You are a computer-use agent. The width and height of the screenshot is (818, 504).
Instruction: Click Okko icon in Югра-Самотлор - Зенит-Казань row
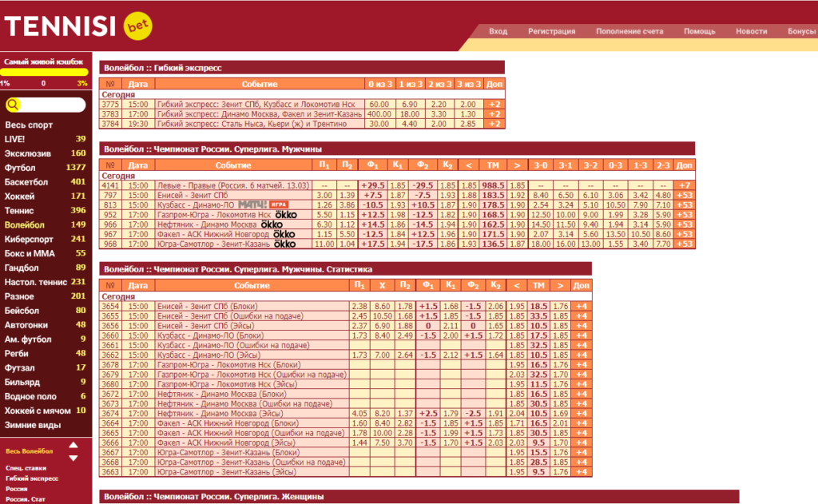click(285, 244)
